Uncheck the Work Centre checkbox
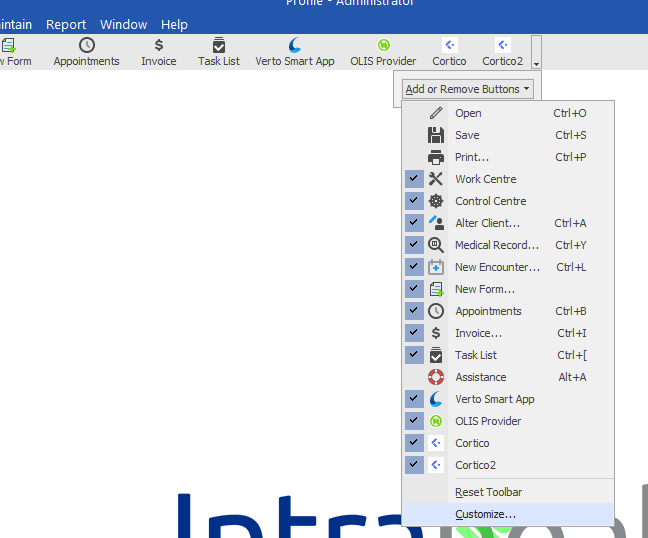The image size is (648, 538). point(414,179)
